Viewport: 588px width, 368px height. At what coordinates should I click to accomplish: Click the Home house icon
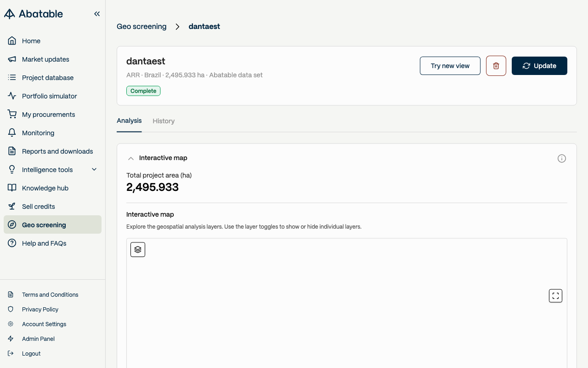pyautogui.click(x=12, y=41)
